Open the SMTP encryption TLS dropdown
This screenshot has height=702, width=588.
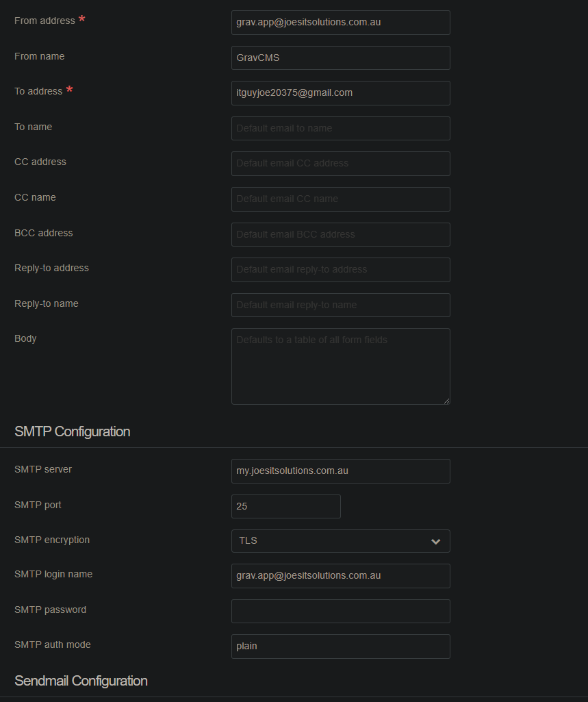pos(340,541)
